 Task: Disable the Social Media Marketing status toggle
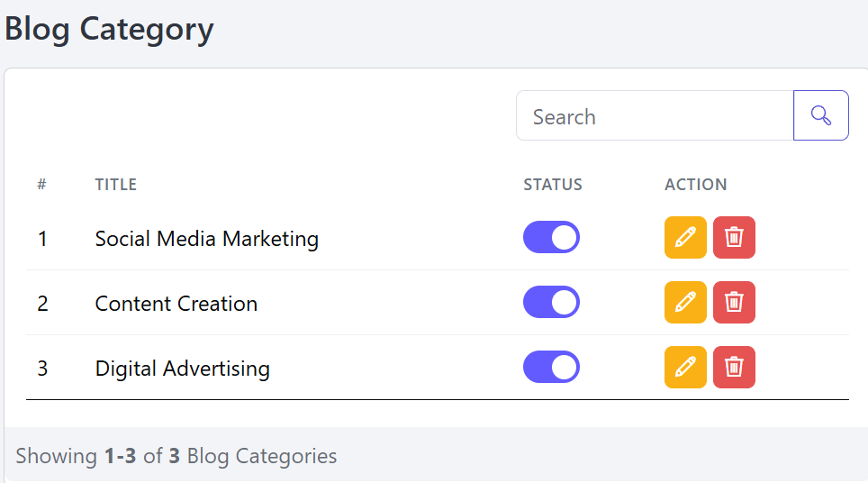(551, 238)
